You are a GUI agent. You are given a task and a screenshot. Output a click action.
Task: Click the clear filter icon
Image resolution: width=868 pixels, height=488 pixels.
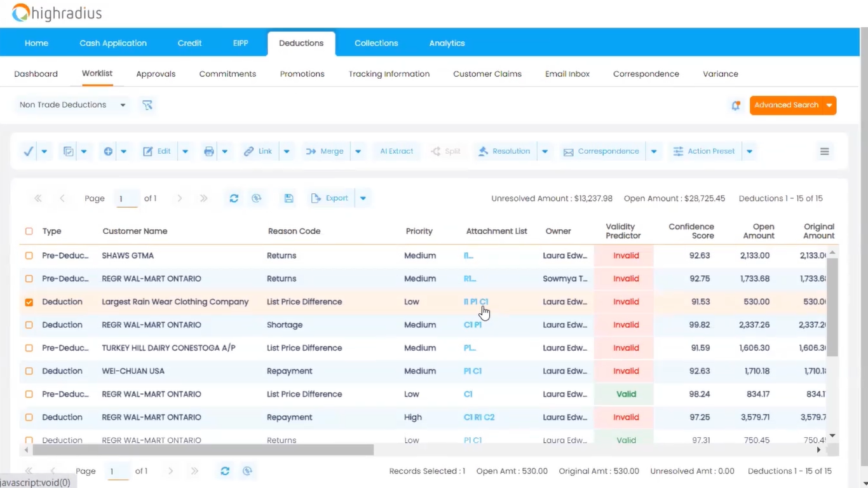[x=147, y=105]
